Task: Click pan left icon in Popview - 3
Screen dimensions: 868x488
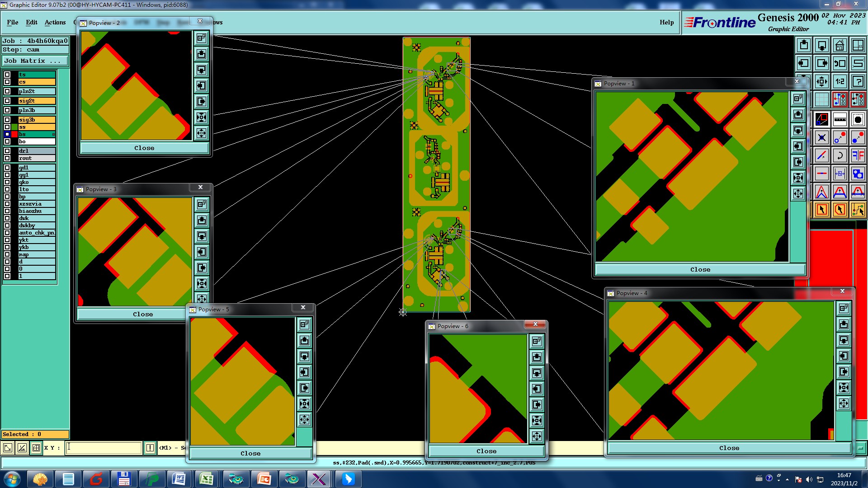Action: click(202, 252)
